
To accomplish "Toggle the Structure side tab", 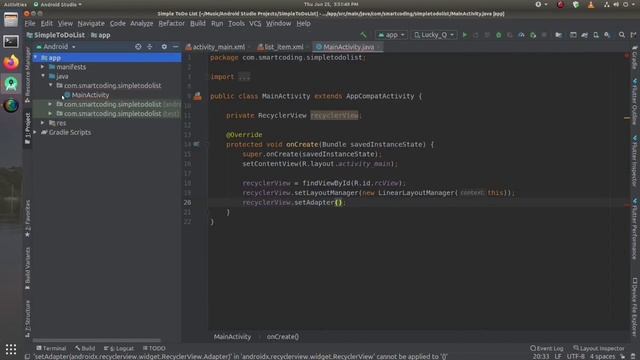I will pyautogui.click(x=28, y=319).
